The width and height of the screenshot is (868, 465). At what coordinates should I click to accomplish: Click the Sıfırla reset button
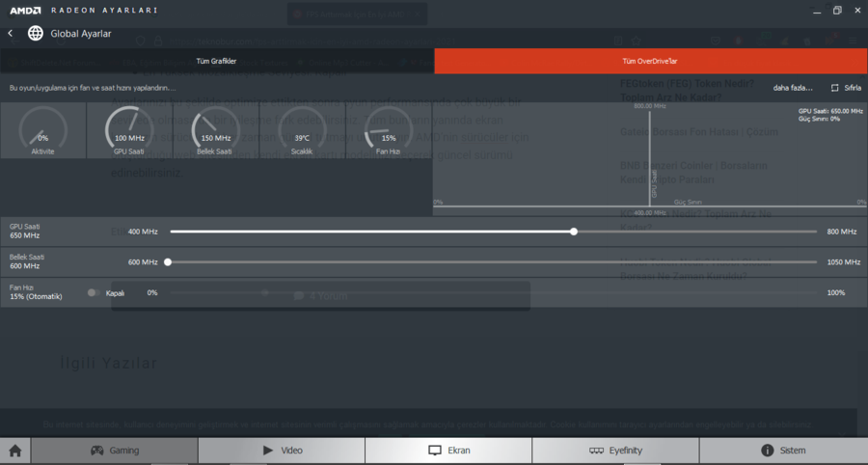[846, 88]
